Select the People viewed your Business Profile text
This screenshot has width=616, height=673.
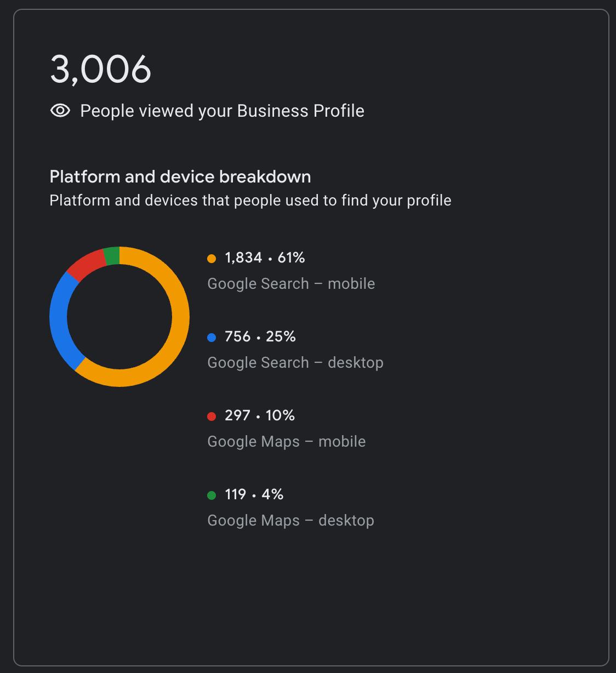222,111
